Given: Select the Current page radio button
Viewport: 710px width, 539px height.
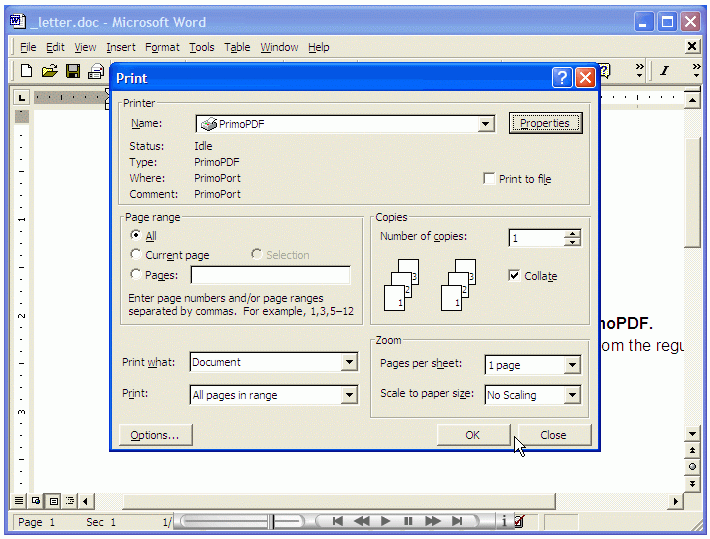Looking at the screenshot, I should [135, 254].
